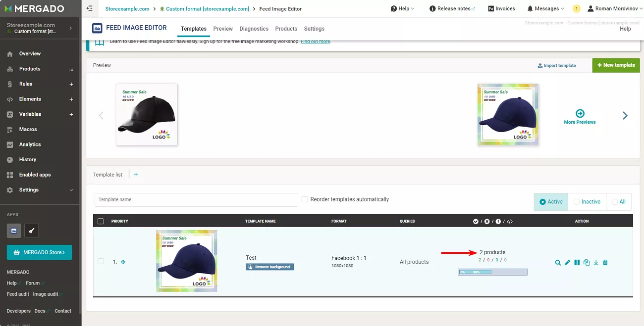Image resolution: width=644 pixels, height=326 pixels.
Task: Open the Messages dropdown
Action: 546,8
